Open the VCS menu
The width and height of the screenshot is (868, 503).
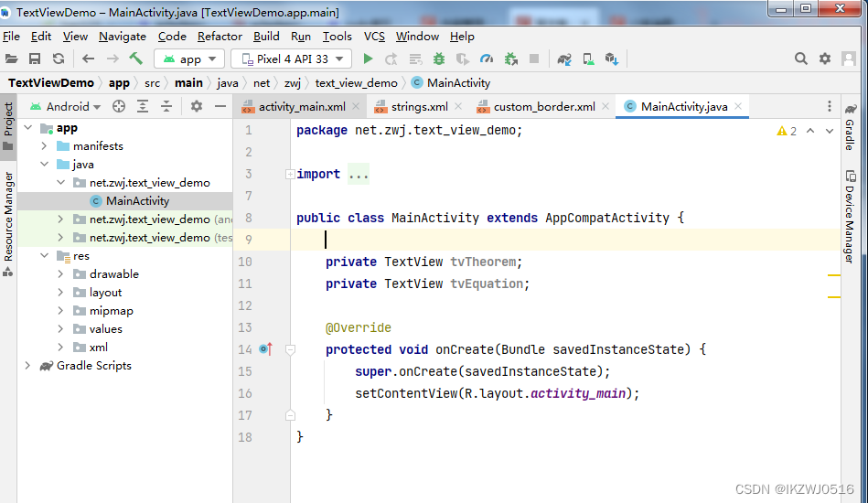[374, 37]
